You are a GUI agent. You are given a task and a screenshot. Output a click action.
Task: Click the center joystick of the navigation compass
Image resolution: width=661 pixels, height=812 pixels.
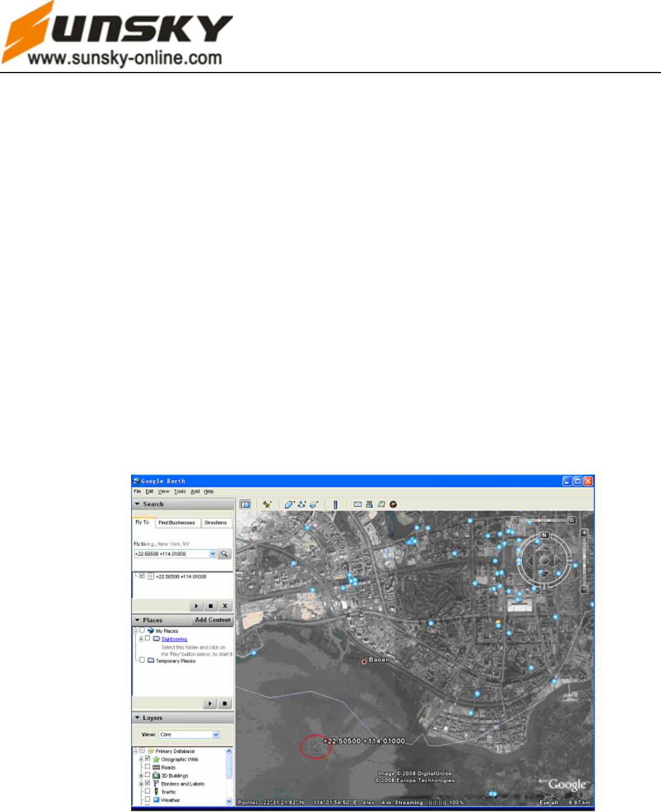coord(544,561)
